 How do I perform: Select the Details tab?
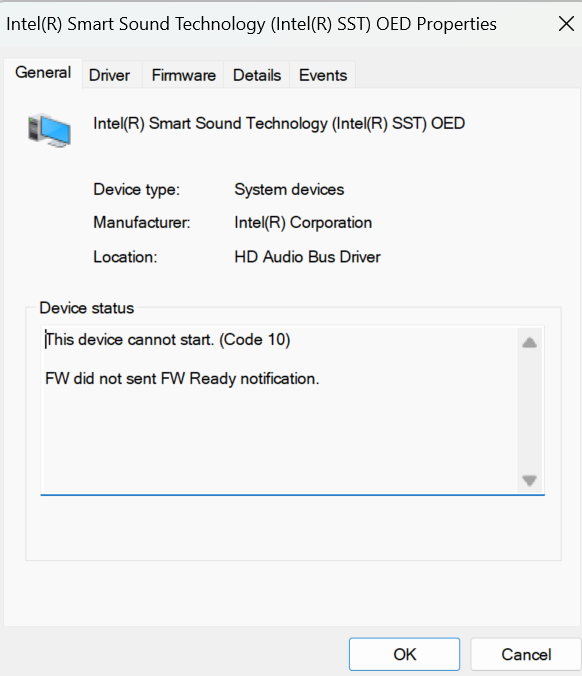(x=257, y=75)
